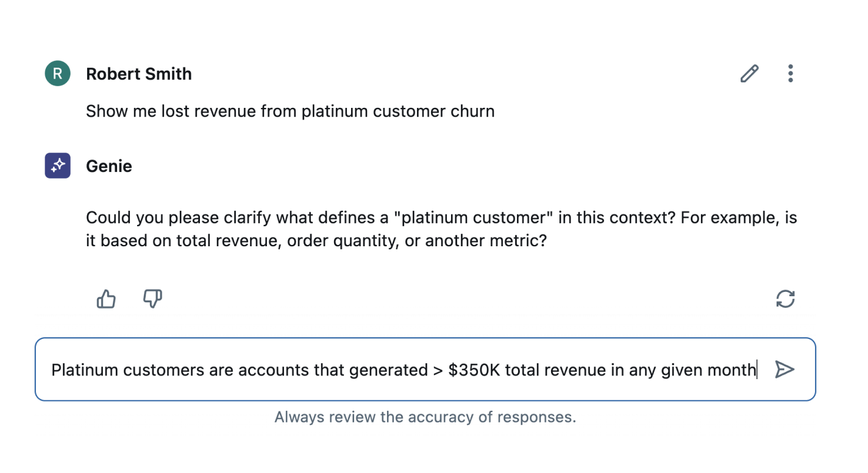This screenshot has width=868, height=473.
Task: Click the Robert Smith name label
Action: (139, 74)
